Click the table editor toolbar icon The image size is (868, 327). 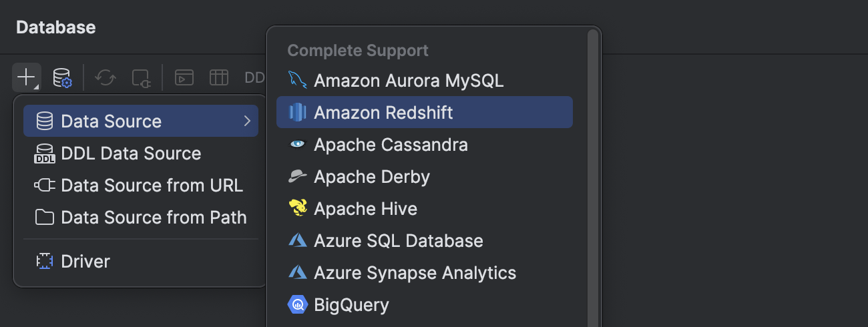pos(219,77)
